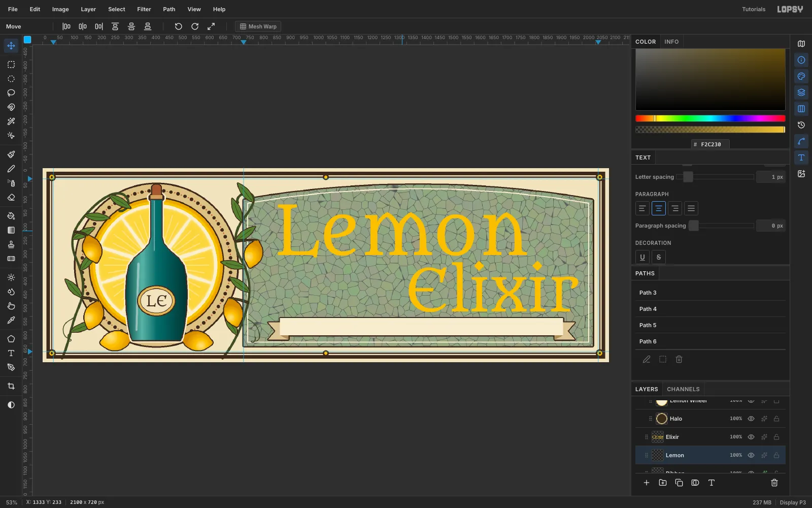Align layer to right edge
812x508 pixels.
(x=99, y=26)
